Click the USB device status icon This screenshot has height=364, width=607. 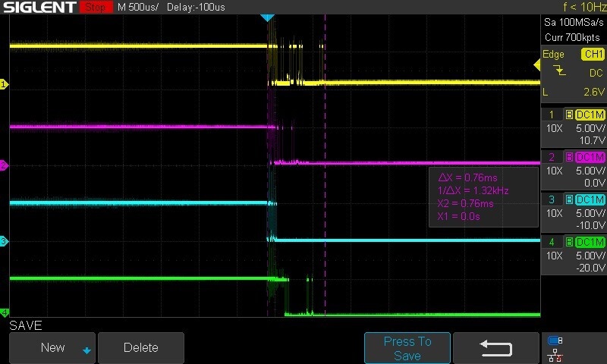click(x=555, y=340)
